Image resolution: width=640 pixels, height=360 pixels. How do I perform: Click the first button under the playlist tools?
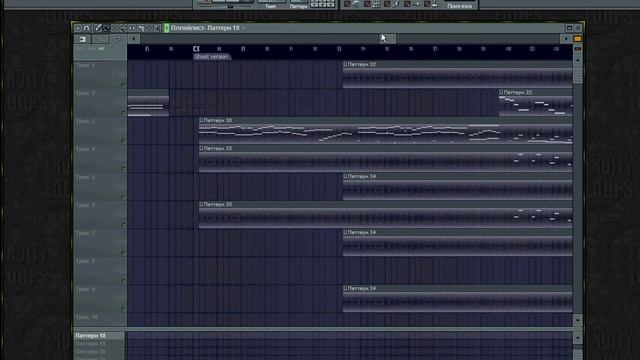coord(82,39)
